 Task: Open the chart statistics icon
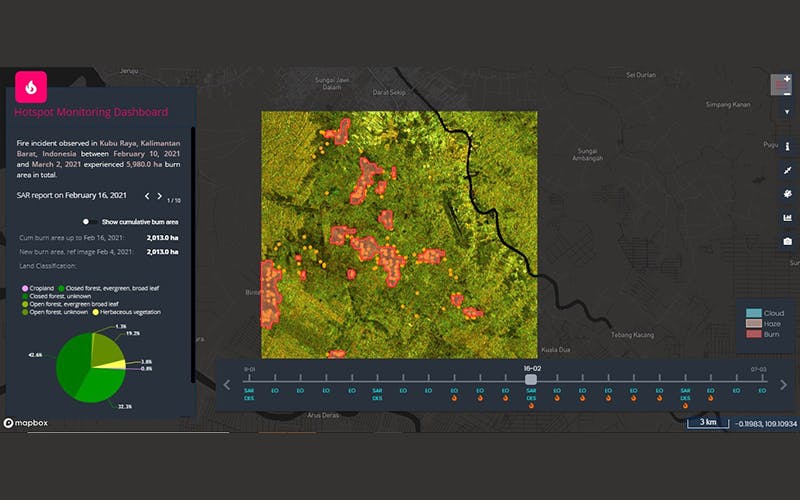(x=787, y=217)
